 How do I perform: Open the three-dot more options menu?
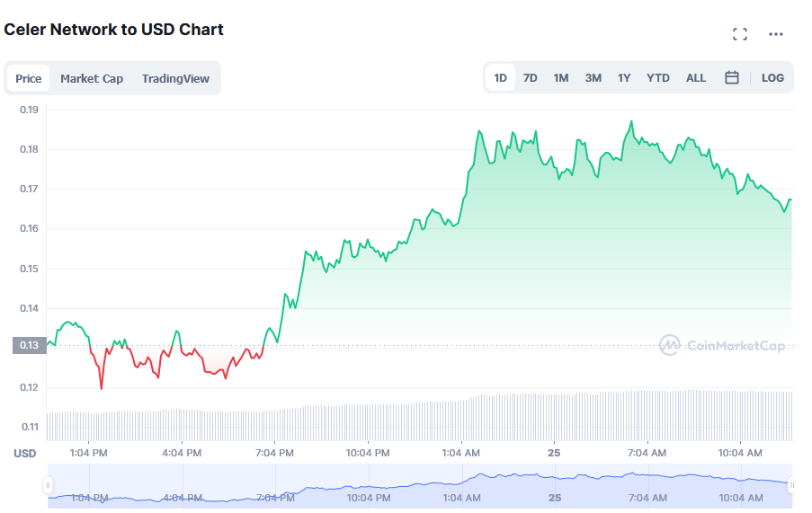tap(776, 34)
